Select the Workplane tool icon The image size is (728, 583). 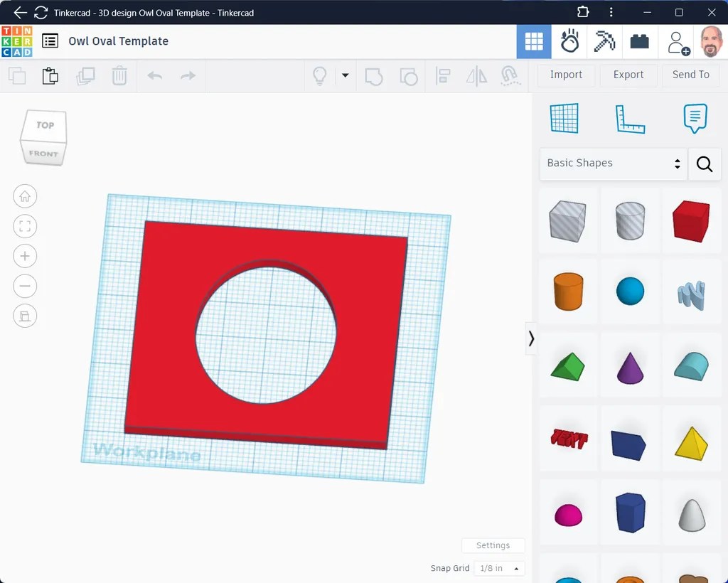click(x=564, y=118)
